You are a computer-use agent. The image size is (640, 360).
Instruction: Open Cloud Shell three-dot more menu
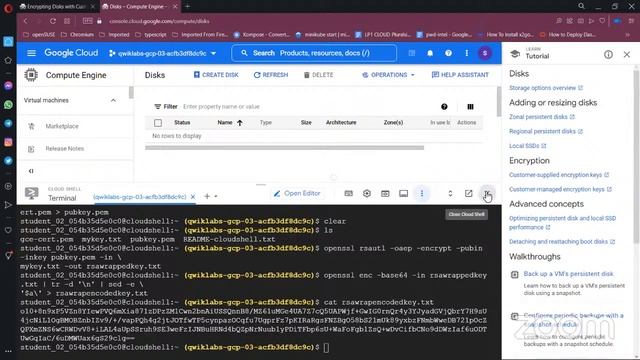[422, 193]
